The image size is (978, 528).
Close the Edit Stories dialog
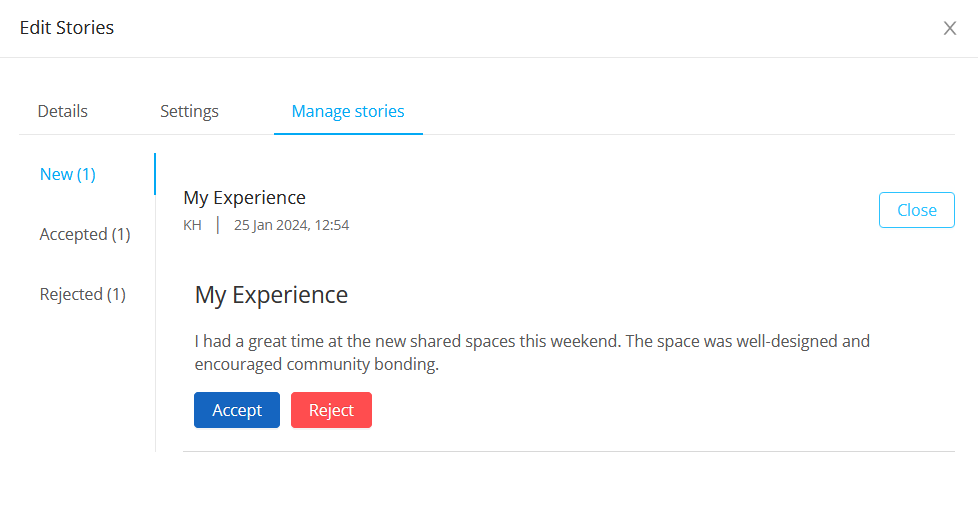[949, 28]
